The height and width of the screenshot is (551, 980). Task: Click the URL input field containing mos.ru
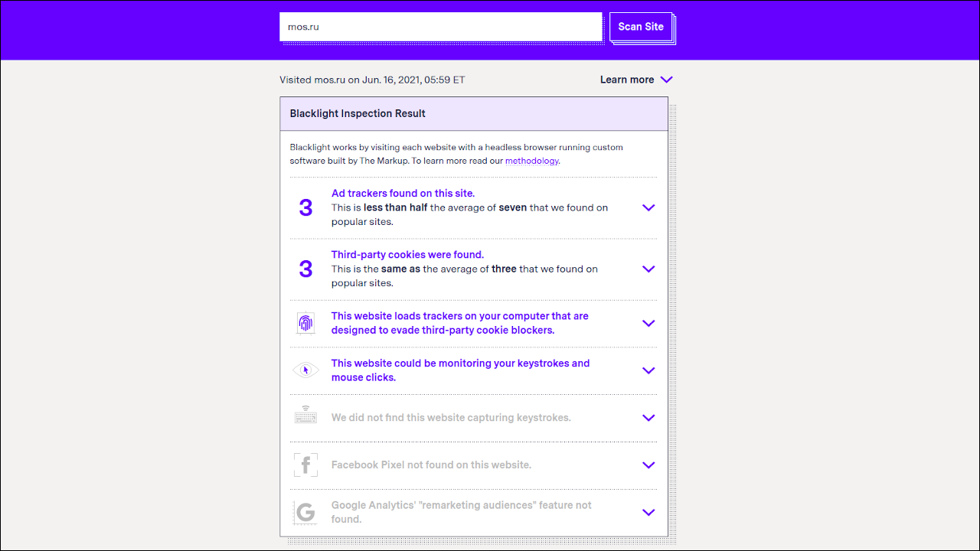pos(440,27)
